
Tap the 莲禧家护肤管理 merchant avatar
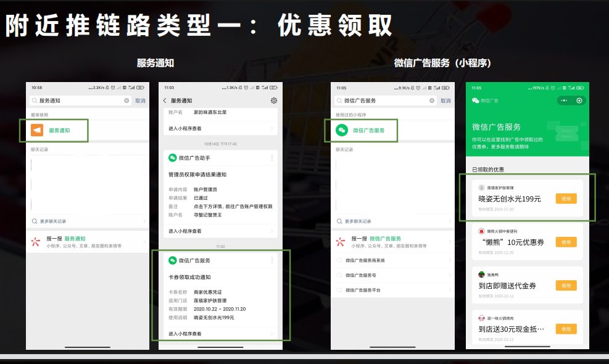[482, 188]
